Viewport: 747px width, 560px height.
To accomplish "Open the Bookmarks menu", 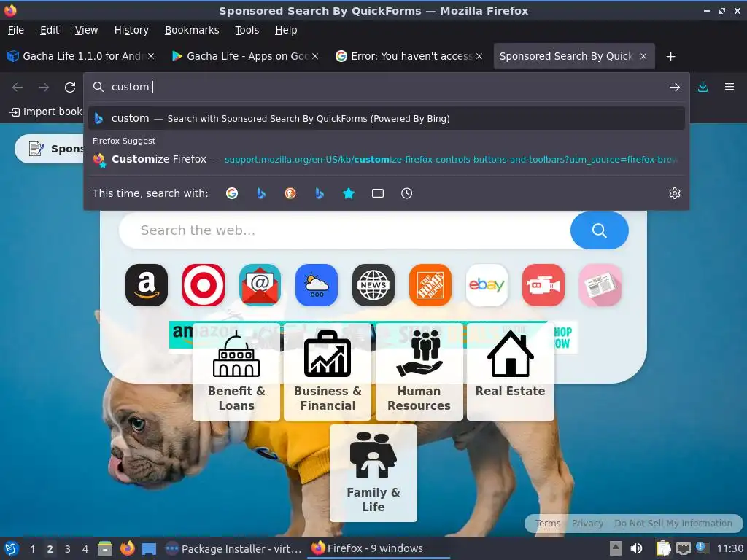I will [192, 30].
